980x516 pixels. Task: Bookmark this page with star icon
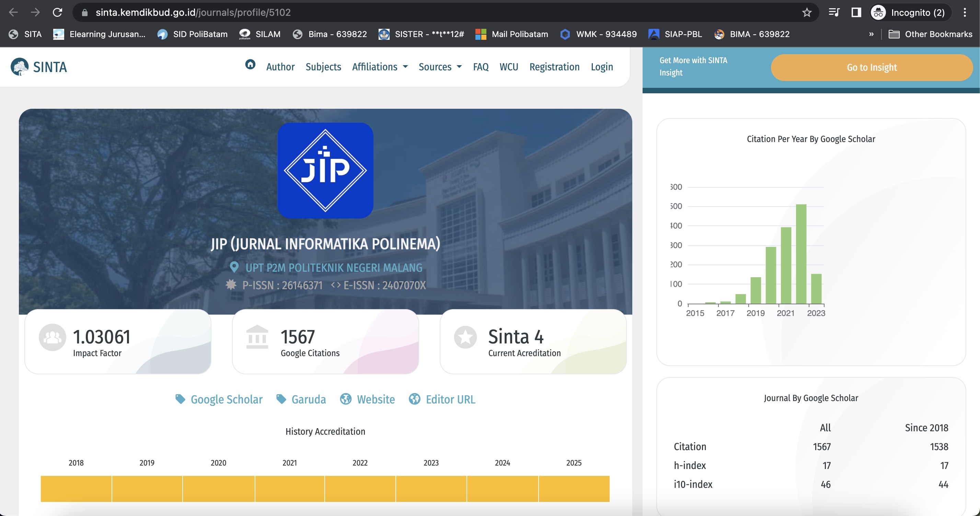[x=807, y=13]
